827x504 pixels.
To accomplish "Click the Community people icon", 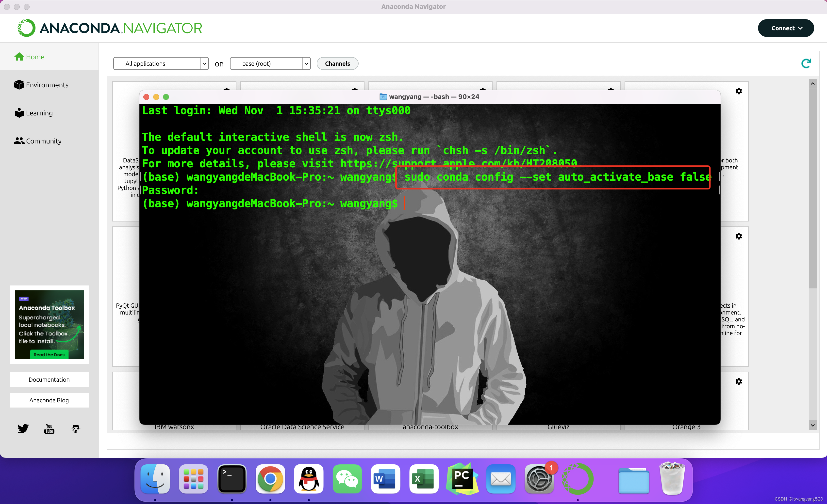I will coord(19,141).
